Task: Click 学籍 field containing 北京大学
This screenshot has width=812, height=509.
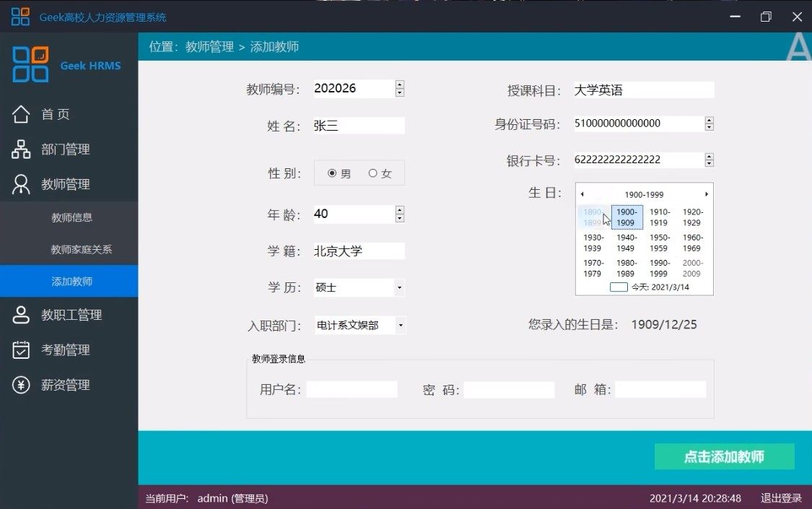Action: 359,251
